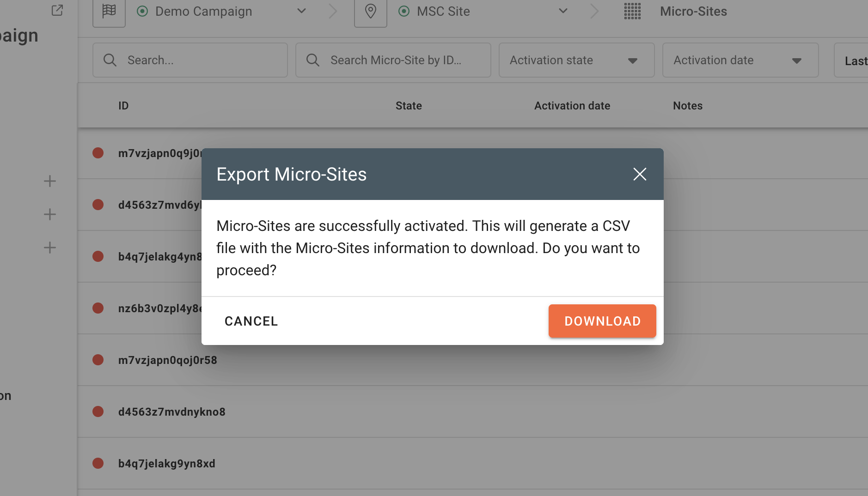Viewport: 868px width, 496px height.
Task: Click the first plus icon in sidebar
Action: [x=50, y=181]
